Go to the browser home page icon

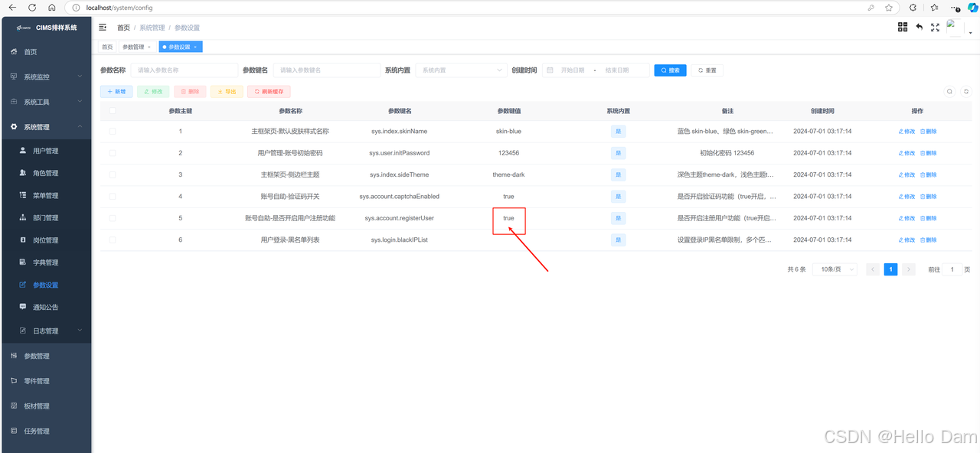tap(51, 7)
